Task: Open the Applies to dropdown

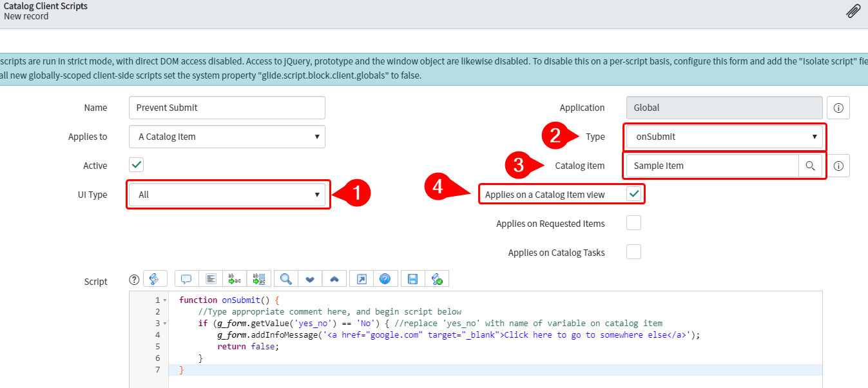Action: coord(227,137)
